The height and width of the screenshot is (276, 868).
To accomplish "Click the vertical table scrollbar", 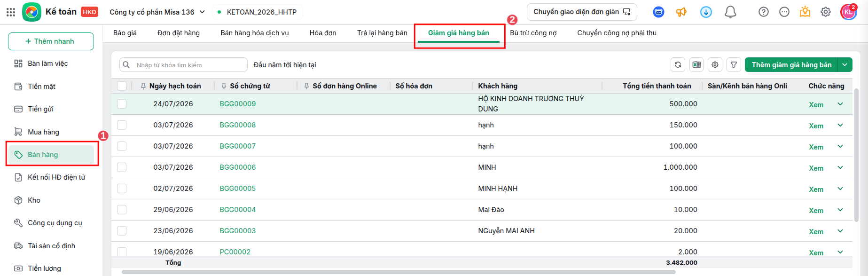I will (856, 155).
